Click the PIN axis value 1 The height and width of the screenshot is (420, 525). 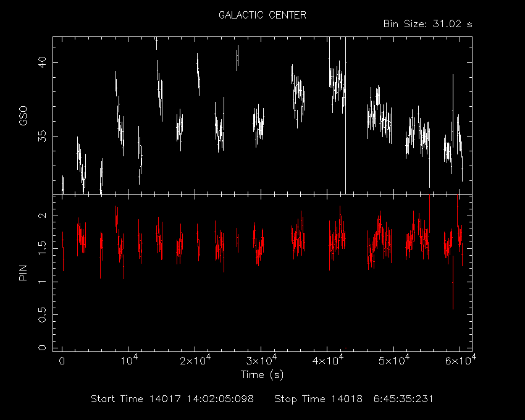(42, 282)
